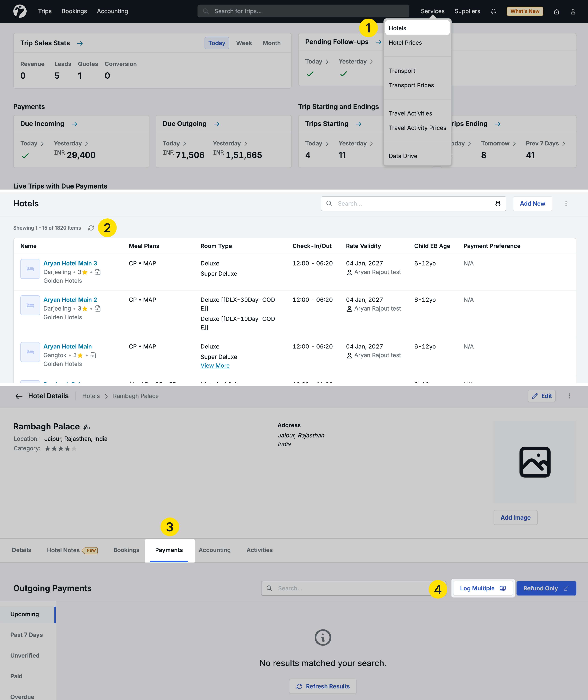Open the Hotels list three-dot menu
Viewport: 588px width, 700px height.
click(566, 204)
